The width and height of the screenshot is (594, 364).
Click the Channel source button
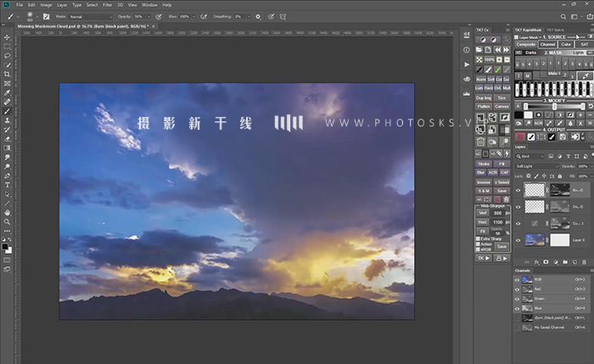click(548, 44)
